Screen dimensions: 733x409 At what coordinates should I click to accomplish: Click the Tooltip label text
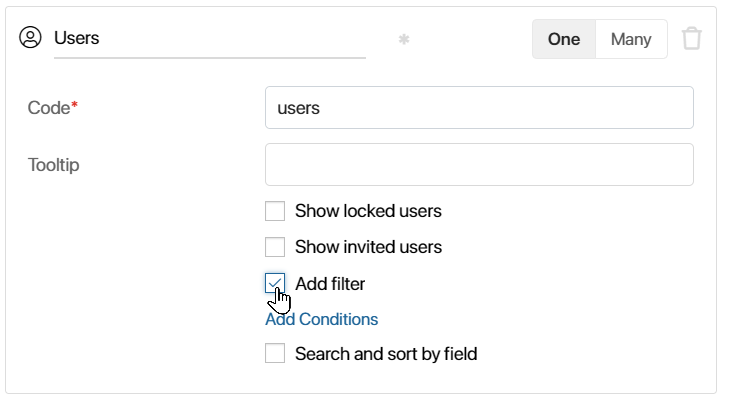coord(54,165)
